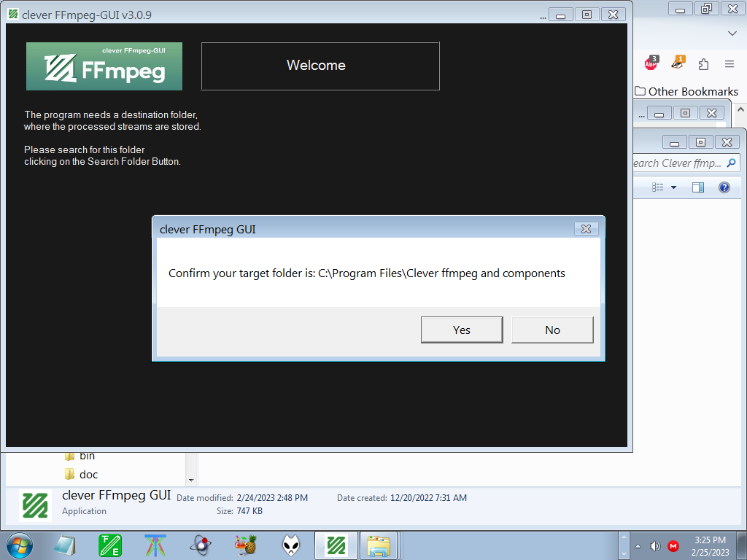Expand the browser tab list chevron

pos(732,34)
